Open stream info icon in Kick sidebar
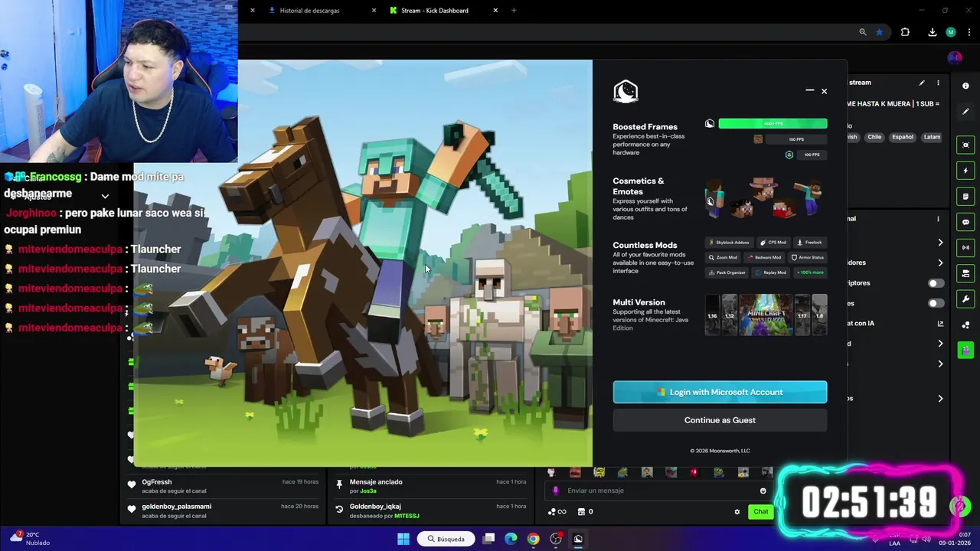This screenshot has height=551, width=980. tap(965, 86)
